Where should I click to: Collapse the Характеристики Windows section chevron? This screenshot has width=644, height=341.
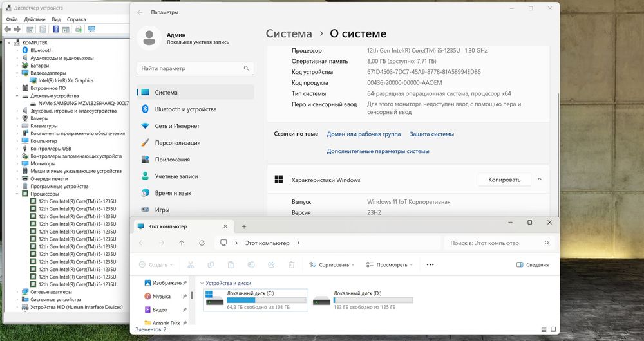click(540, 180)
